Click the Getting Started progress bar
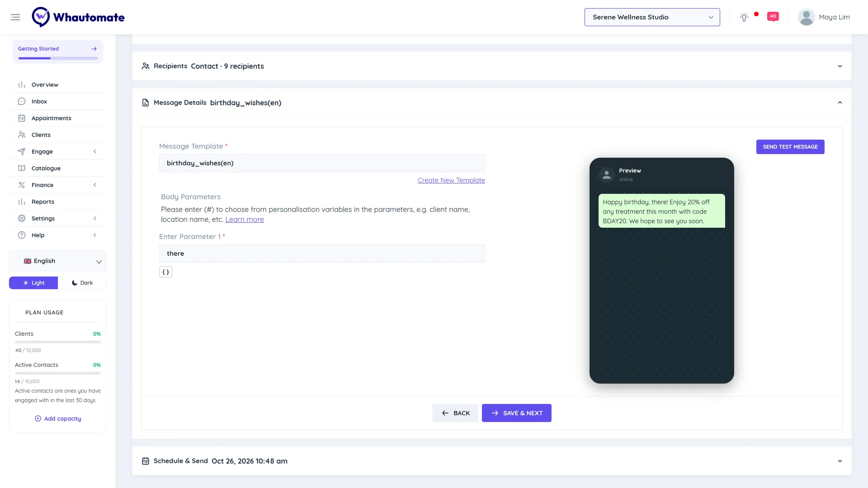This screenshot has width=868, height=488. coord(58,58)
